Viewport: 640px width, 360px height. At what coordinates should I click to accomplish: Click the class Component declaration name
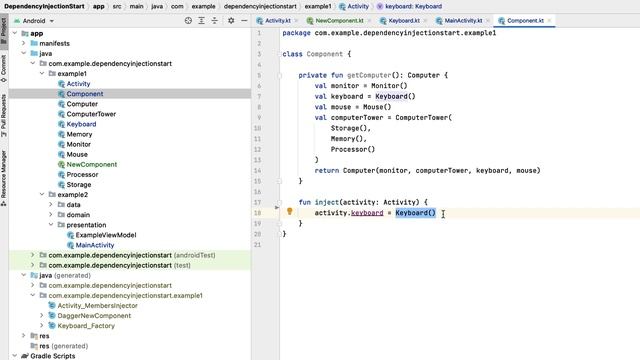[x=324, y=54]
